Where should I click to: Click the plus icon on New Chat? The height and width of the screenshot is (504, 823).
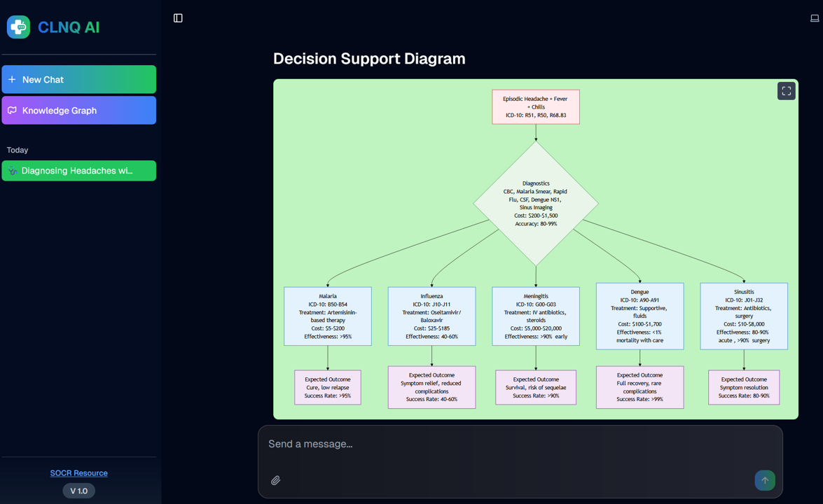(x=11, y=79)
